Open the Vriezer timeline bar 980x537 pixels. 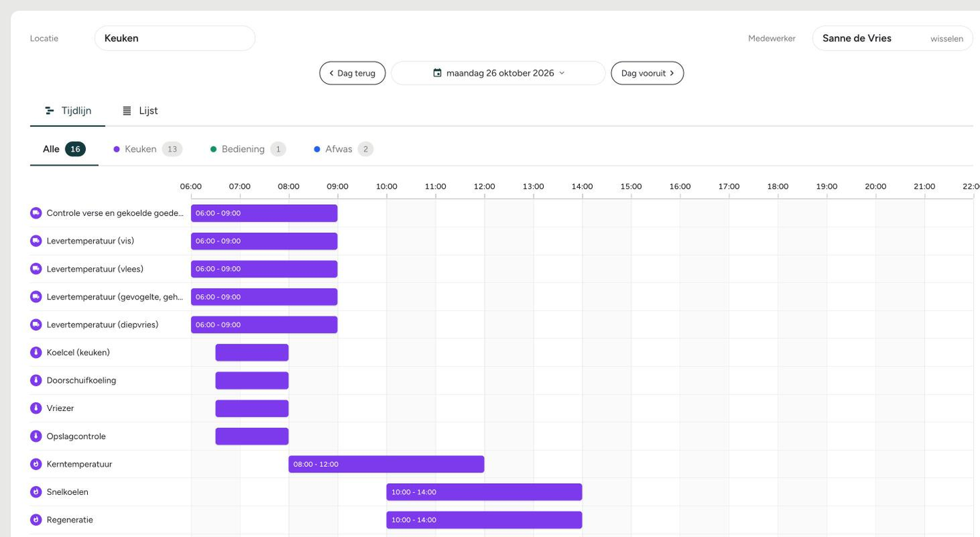(252, 408)
